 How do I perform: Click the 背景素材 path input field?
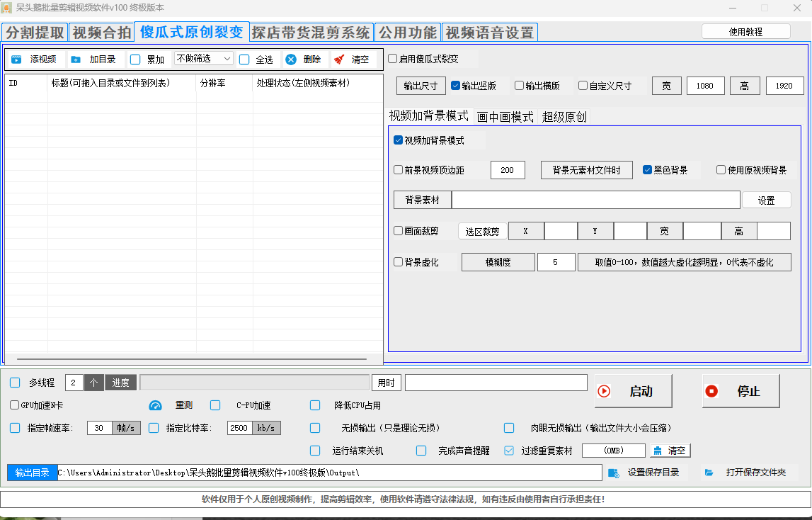pyautogui.click(x=595, y=200)
